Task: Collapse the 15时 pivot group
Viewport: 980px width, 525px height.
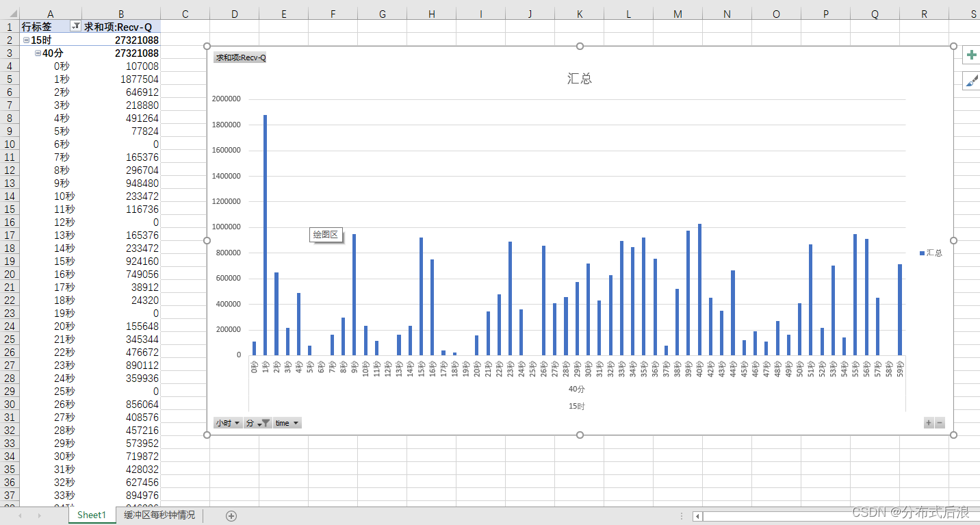Action: (x=26, y=40)
